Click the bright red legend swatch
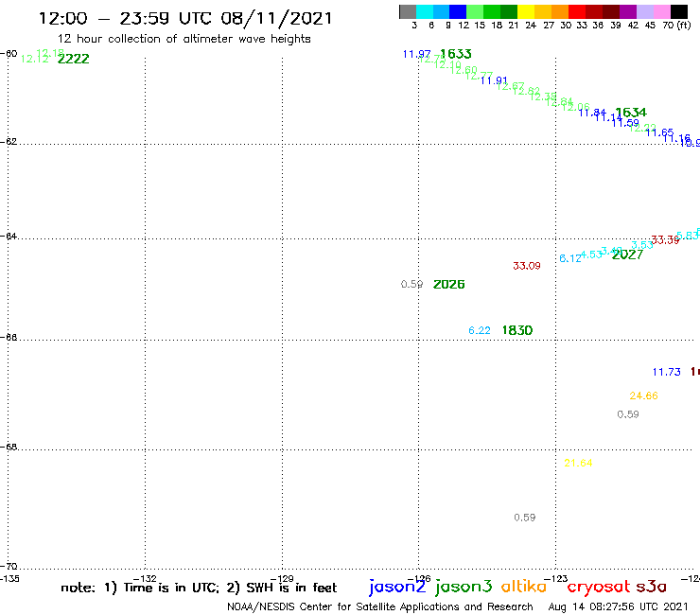The width and height of the screenshot is (700, 615). pos(577,11)
